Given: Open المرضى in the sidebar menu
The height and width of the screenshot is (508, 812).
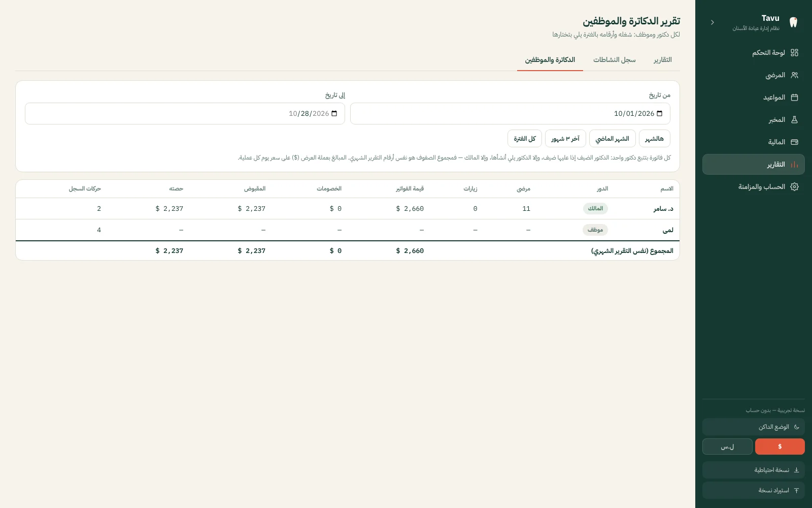Looking at the screenshot, I should (x=754, y=75).
